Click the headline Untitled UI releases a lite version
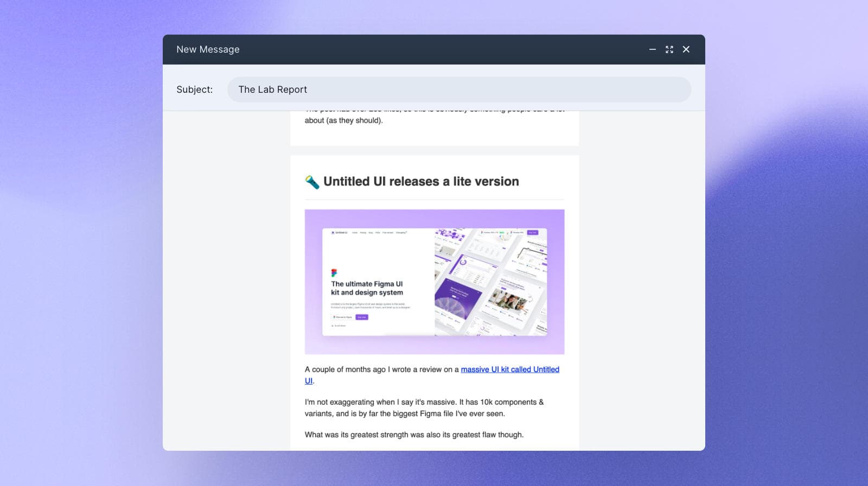 (x=421, y=182)
